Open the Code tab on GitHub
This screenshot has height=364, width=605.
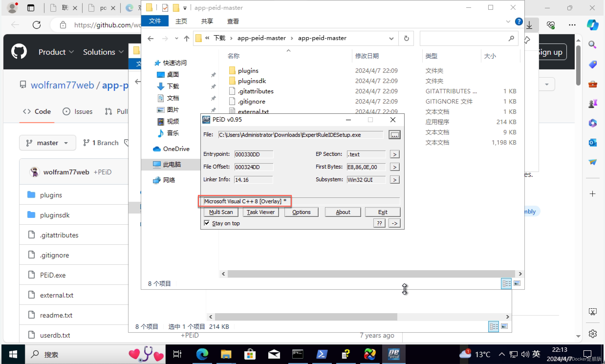[37, 112]
